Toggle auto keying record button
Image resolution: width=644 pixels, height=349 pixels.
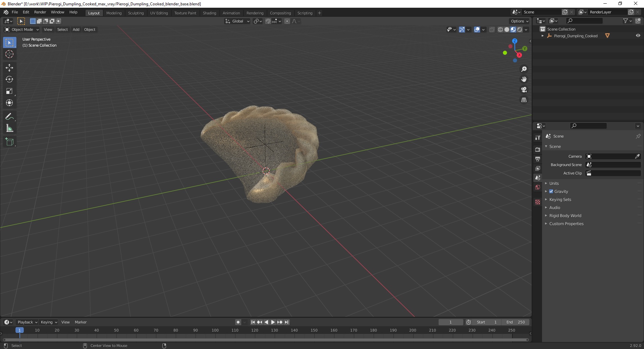coord(238,322)
